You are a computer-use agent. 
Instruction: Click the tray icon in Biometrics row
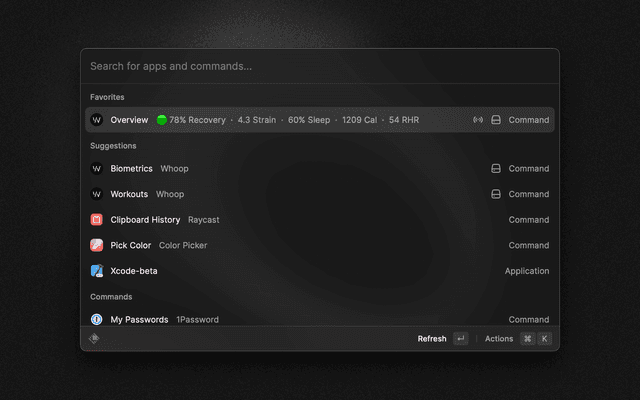pyautogui.click(x=495, y=169)
